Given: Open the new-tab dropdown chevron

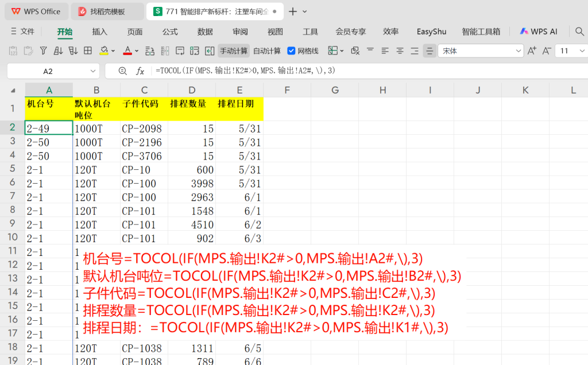Looking at the screenshot, I should point(304,11).
